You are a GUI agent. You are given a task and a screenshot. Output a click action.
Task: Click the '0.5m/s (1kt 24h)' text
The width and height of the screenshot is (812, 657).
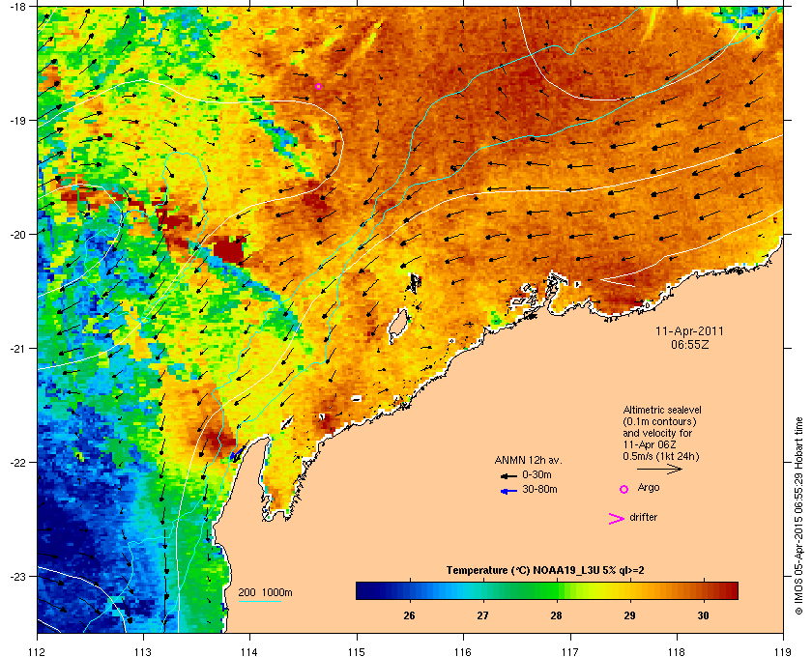point(661,456)
